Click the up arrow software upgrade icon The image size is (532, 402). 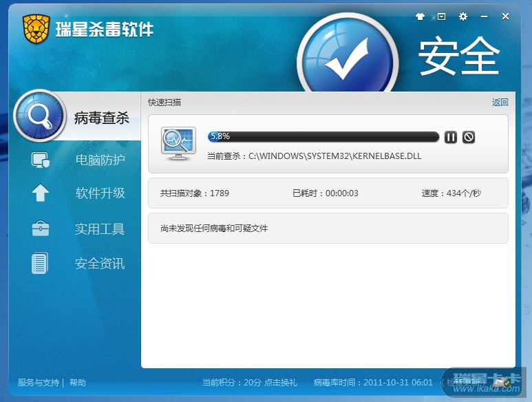[x=41, y=193]
